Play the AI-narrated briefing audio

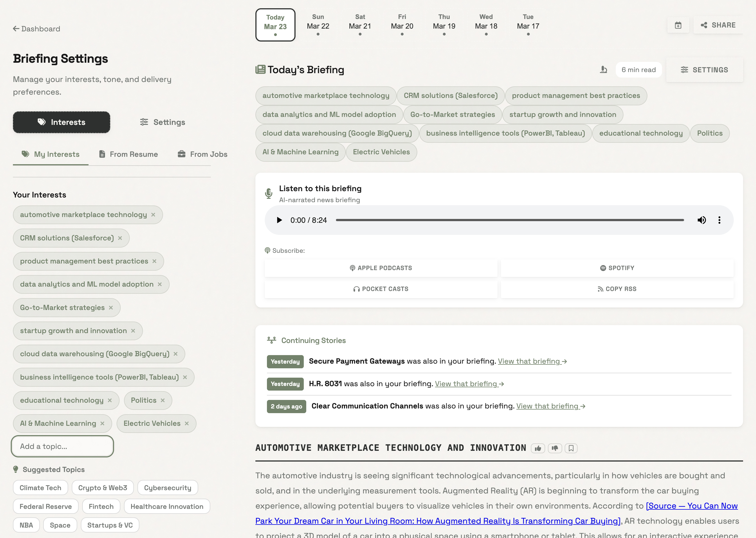point(279,220)
